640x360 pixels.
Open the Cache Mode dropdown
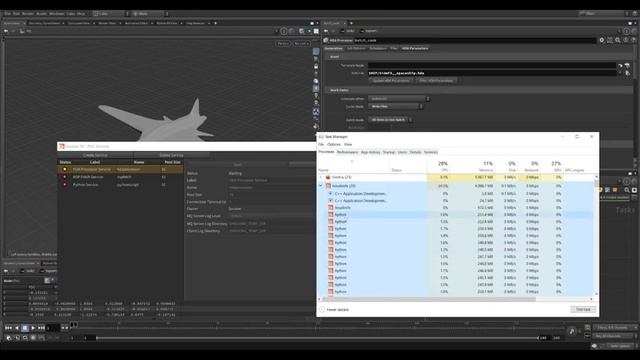pyautogui.click(x=395, y=107)
